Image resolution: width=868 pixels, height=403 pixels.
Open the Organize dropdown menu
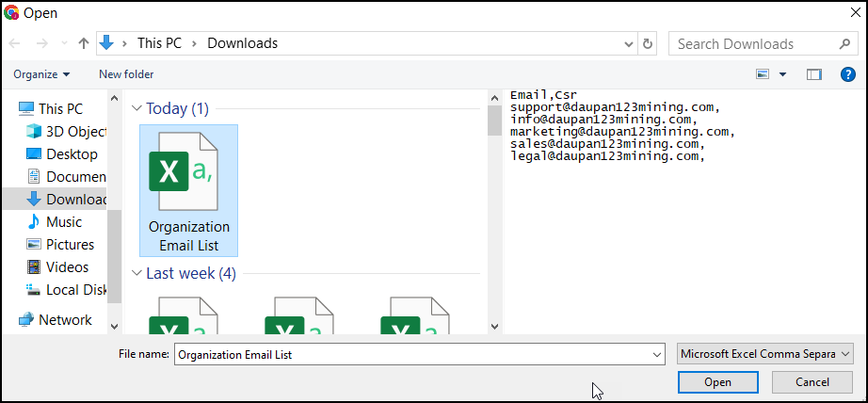pyautogui.click(x=41, y=74)
